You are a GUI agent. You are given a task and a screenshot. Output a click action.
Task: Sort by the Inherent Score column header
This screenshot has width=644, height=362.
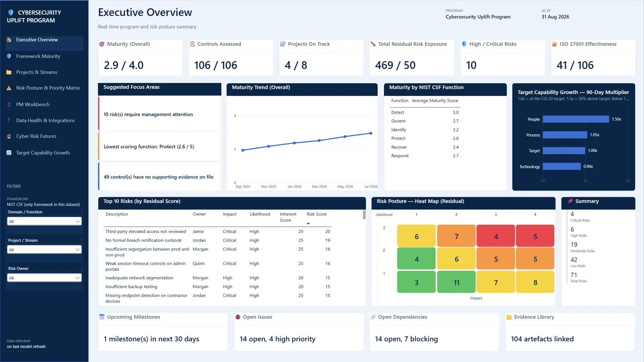tap(288, 217)
